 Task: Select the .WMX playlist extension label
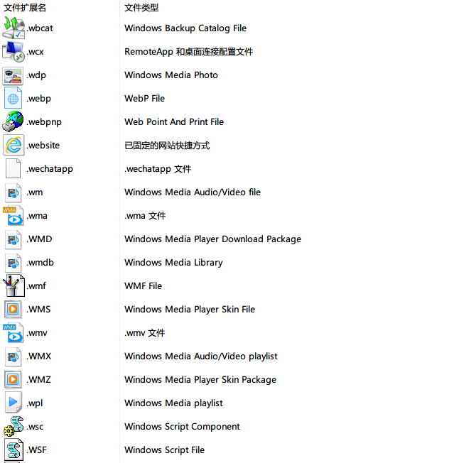(38, 356)
